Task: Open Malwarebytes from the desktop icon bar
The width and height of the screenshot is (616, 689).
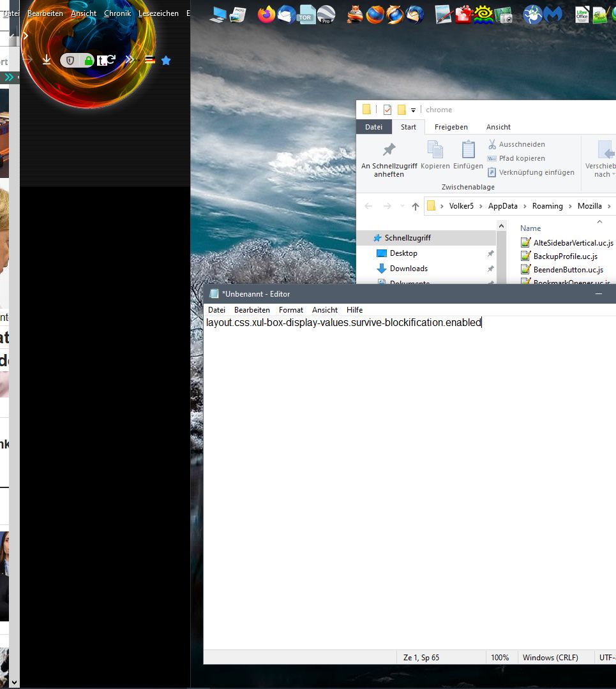Action: (553, 14)
